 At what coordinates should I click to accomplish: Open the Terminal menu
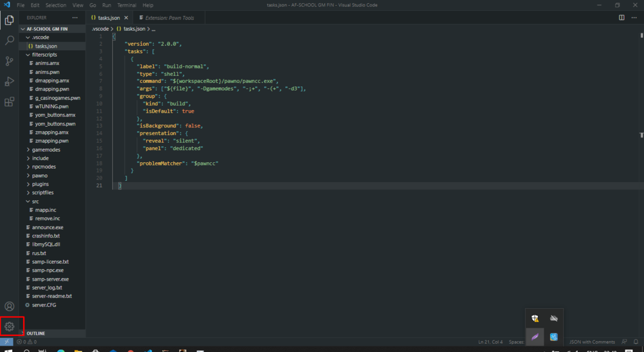[x=126, y=5]
